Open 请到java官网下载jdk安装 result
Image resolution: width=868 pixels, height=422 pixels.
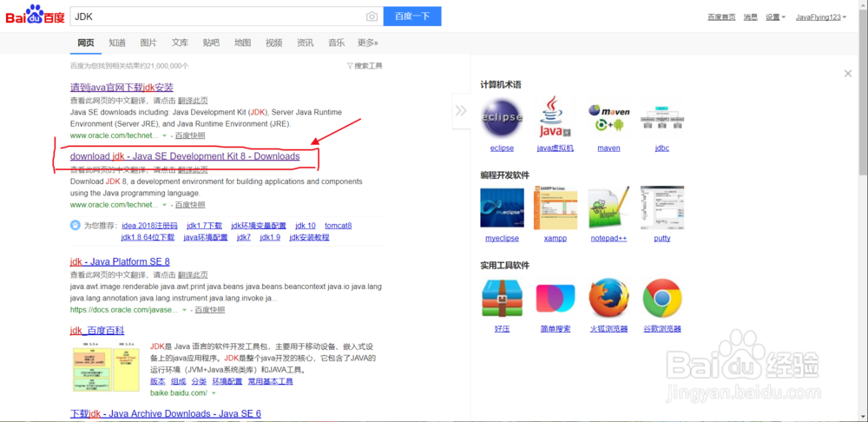point(122,88)
